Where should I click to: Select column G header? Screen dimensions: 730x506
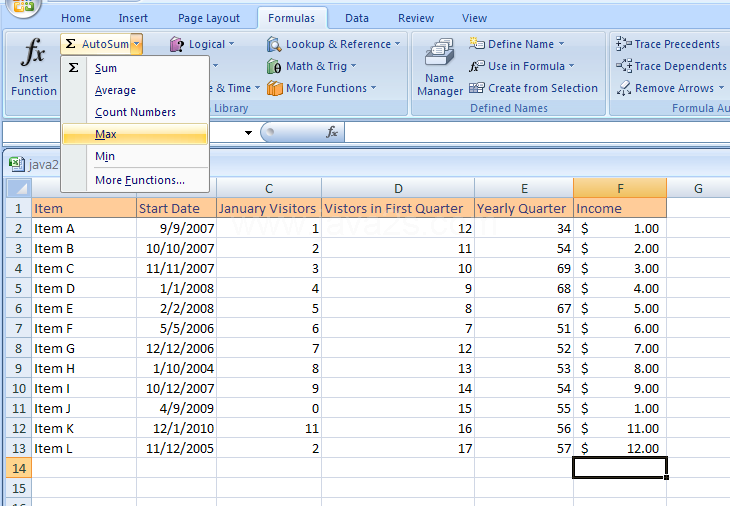698,189
